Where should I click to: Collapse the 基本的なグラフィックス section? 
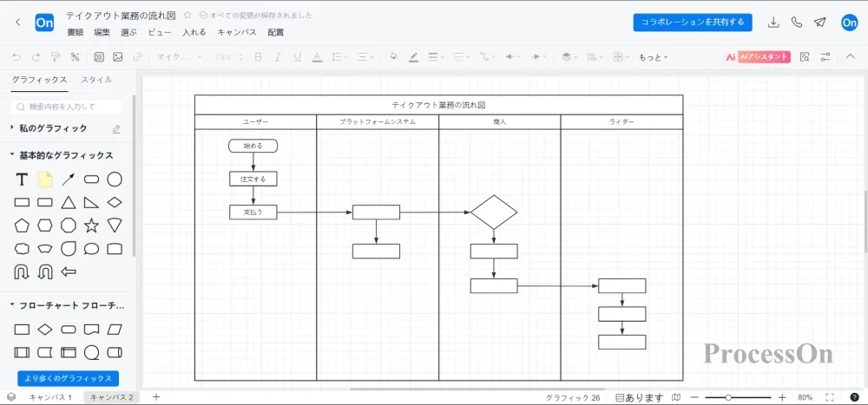[x=12, y=155]
